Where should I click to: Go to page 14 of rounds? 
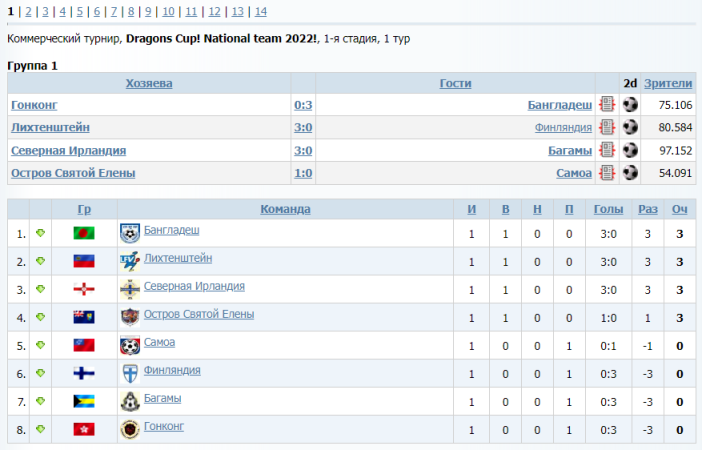click(261, 12)
